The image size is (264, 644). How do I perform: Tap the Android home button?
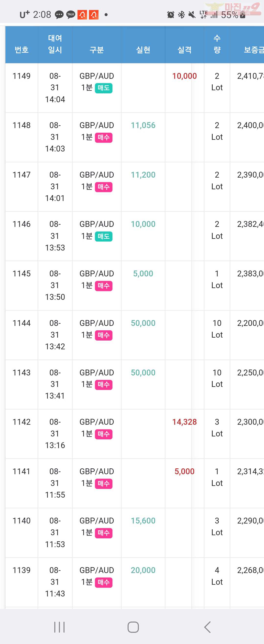coord(133,627)
